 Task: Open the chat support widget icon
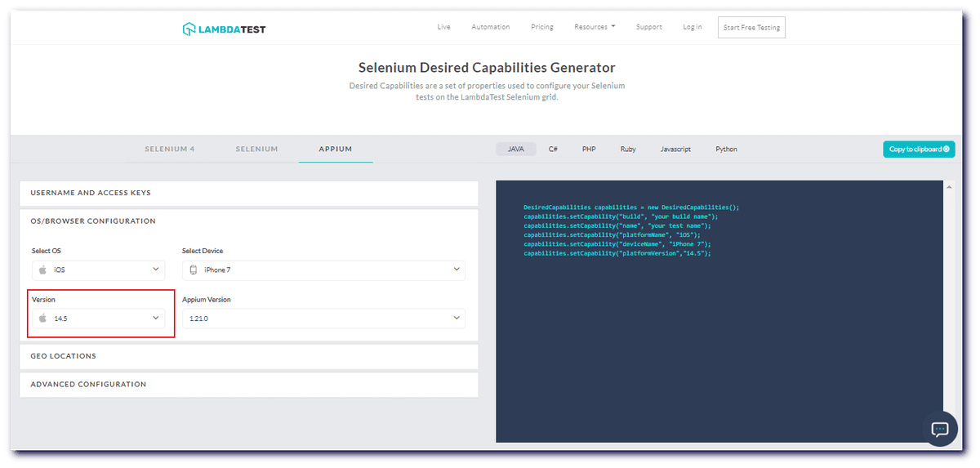tap(939, 429)
